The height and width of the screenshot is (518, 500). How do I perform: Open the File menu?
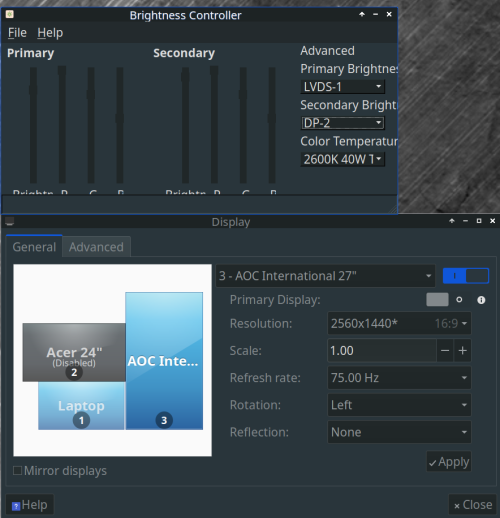coord(17,33)
